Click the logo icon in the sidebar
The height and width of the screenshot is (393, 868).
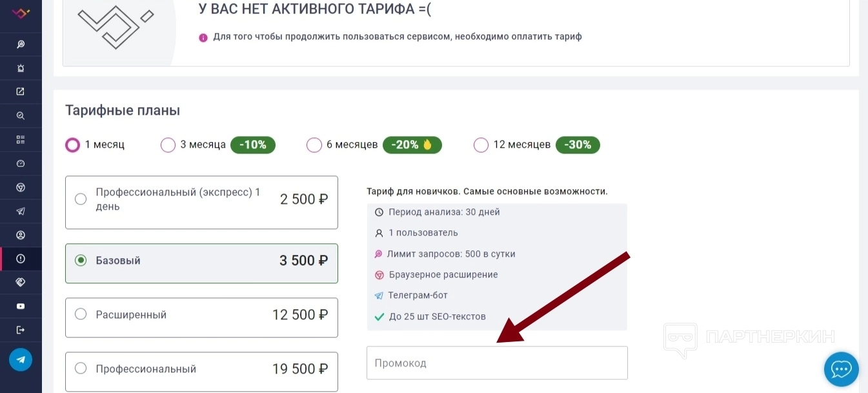(x=21, y=13)
